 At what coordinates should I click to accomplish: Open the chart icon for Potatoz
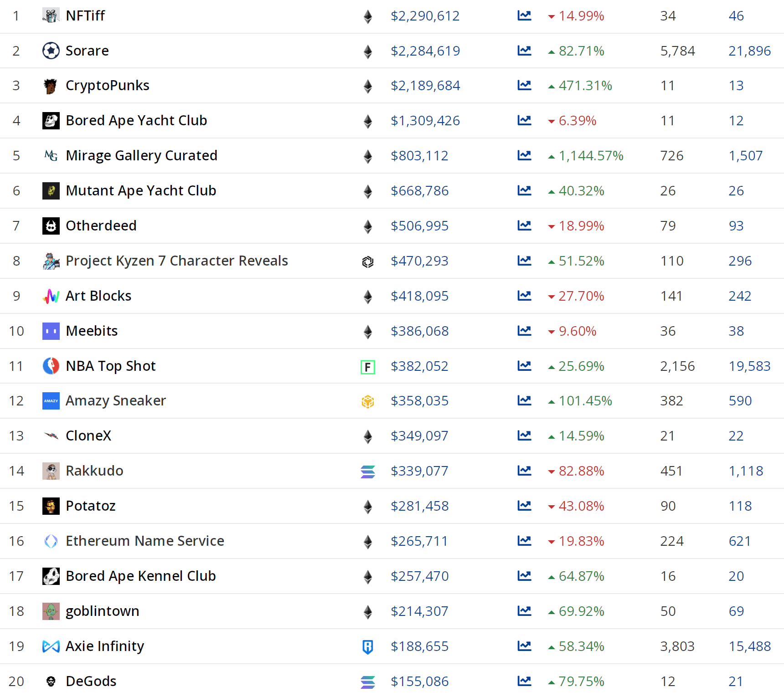[x=524, y=506]
